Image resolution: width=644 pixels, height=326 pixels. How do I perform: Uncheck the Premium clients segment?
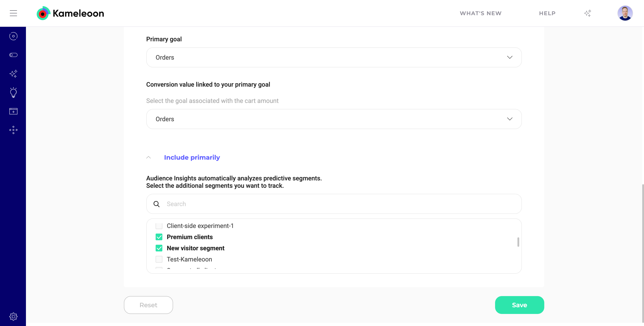159,237
